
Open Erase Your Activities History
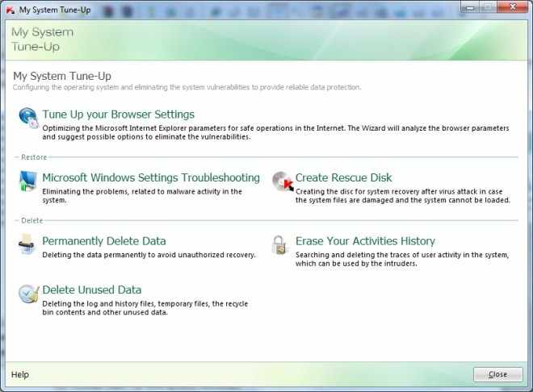[x=365, y=241]
